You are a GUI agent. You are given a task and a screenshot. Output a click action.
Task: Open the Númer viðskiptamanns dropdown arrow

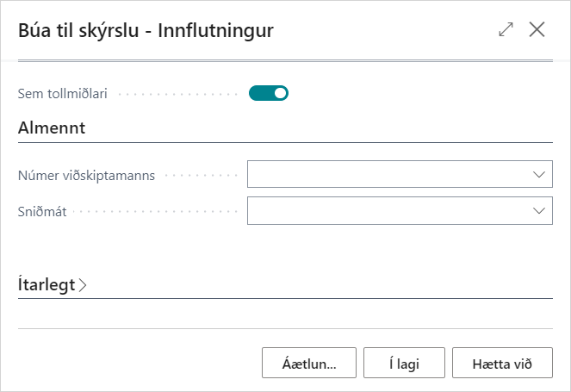(x=539, y=174)
